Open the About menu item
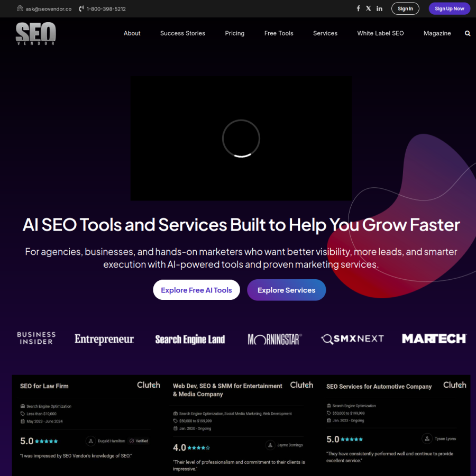Viewport: 476px width, 476px height. point(132,33)
